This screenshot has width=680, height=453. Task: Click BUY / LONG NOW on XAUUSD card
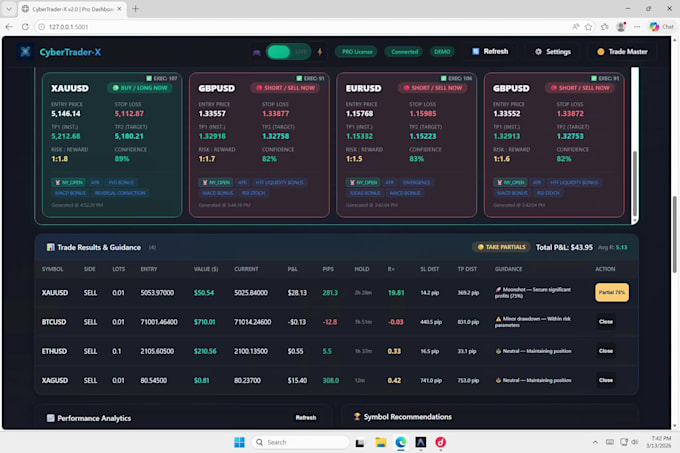(x=140, y=88)
